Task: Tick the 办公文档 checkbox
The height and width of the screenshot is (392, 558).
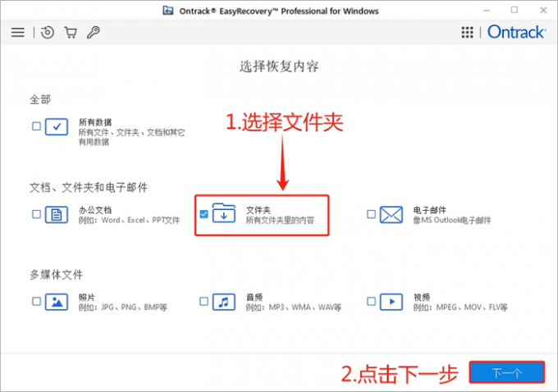Action: [x=36, y=214]
